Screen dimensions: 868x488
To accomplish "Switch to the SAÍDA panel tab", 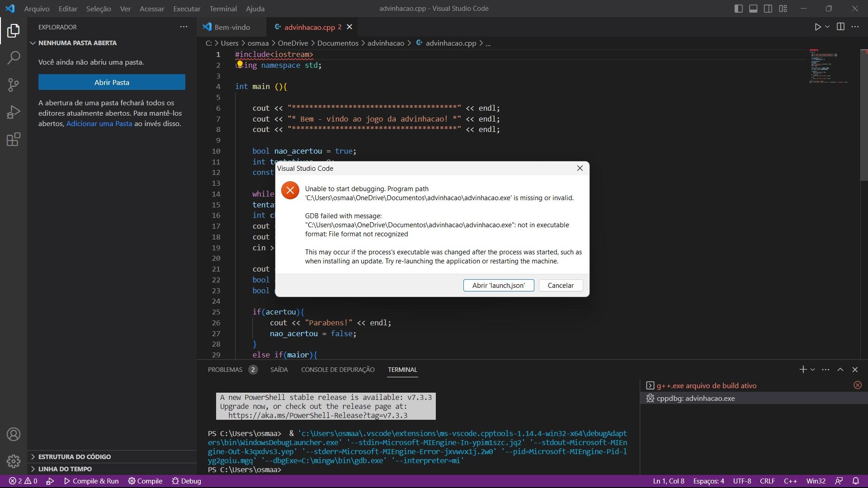I will coord(279,370).
